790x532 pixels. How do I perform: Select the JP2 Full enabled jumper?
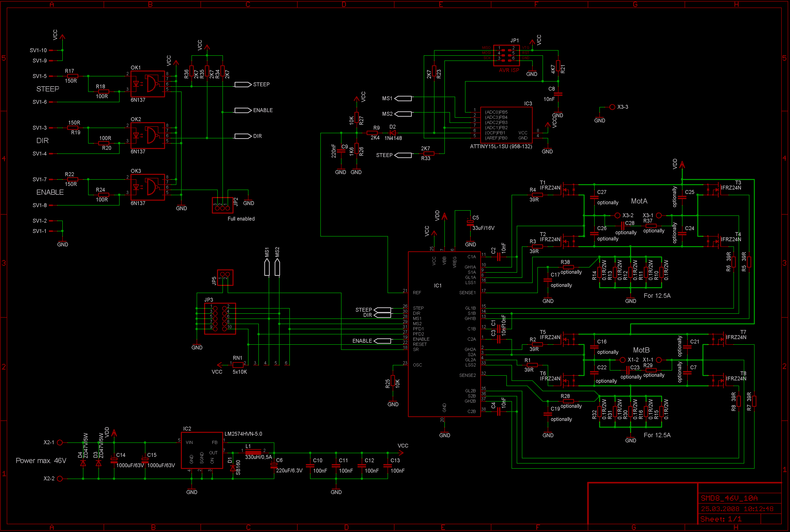click(x=222, y=205)
